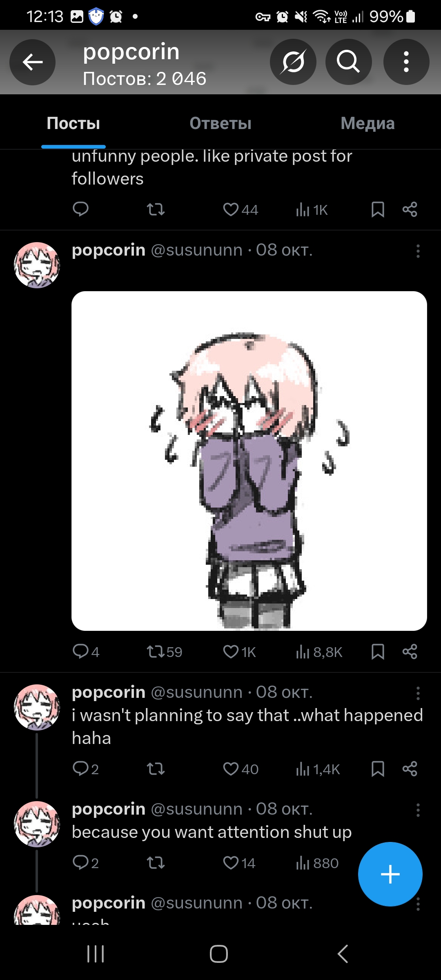
Task: Switch to the Ответы tab
Action: [x=220, y=123]
